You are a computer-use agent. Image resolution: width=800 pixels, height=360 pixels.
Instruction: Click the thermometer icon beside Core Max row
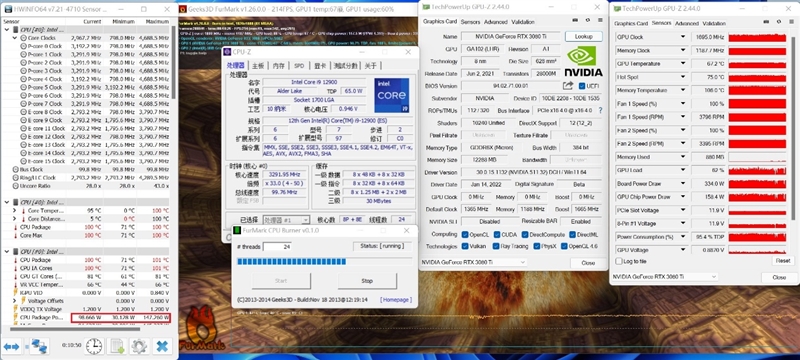15,235
